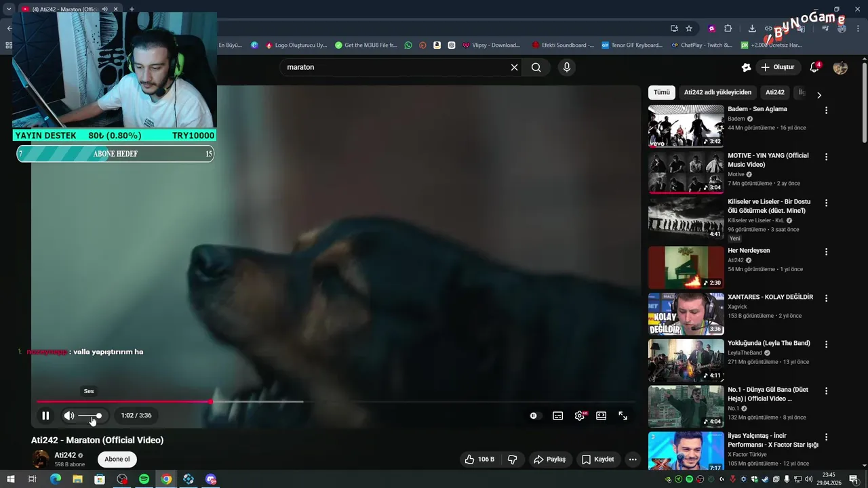Toggle subtitles with the captions icon
868x488 pixels.
pyautogui.click(x=557, y=415)
